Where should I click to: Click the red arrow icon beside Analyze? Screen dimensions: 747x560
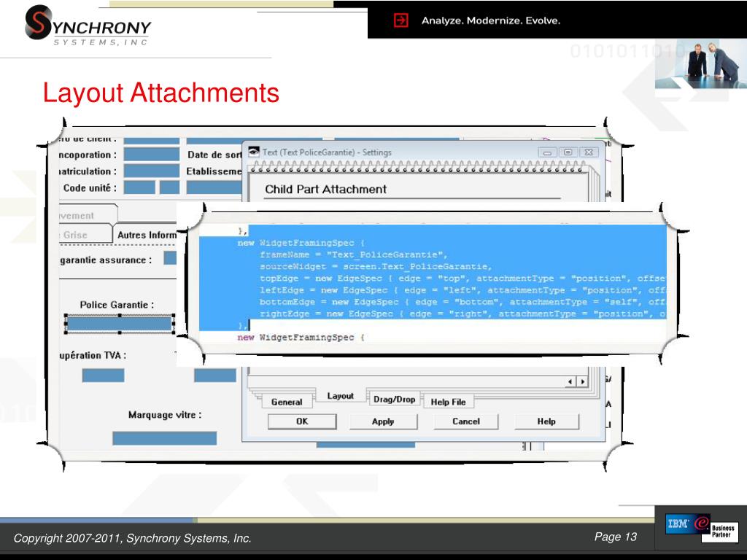(x=401, y=20)
